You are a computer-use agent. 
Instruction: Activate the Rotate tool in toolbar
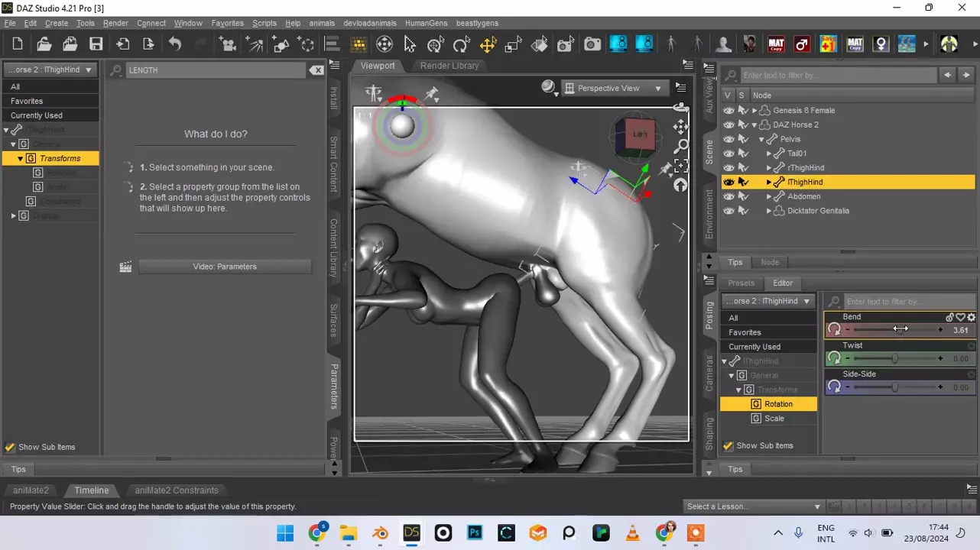tap(461, 44)
